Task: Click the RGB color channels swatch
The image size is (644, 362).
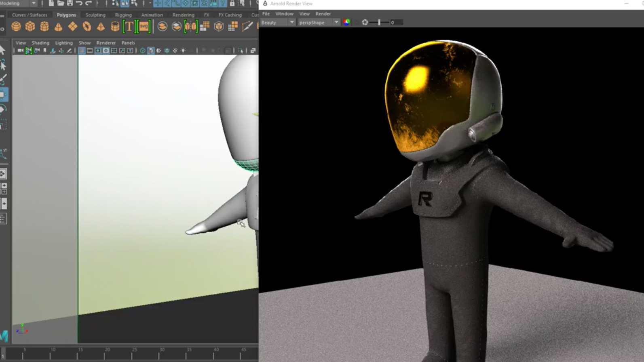Action: coord(346,22)
